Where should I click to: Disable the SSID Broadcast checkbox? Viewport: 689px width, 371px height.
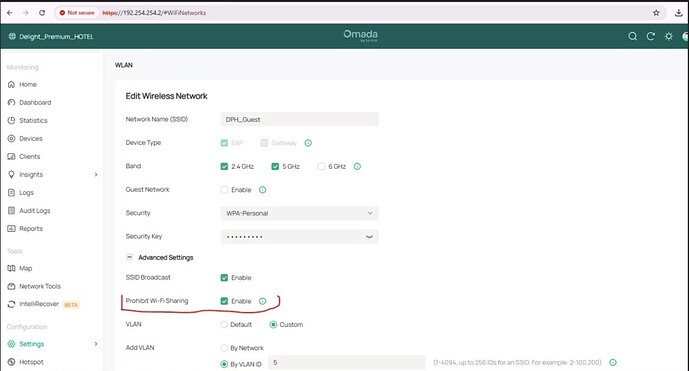(x=224, y=278)
